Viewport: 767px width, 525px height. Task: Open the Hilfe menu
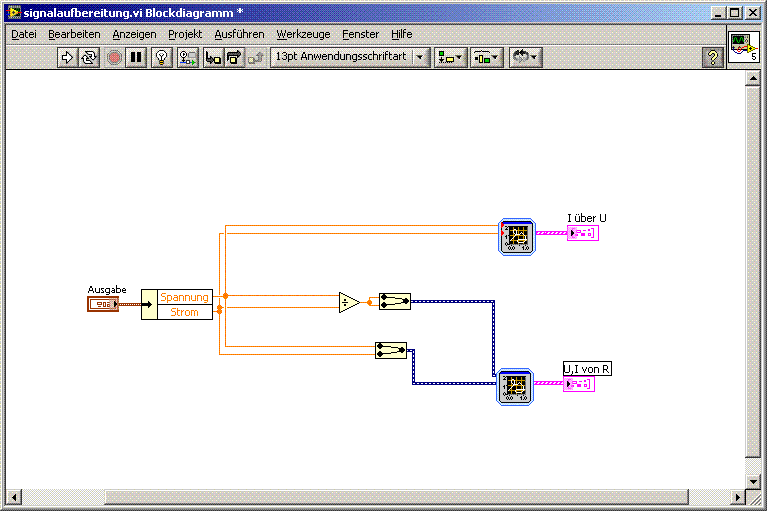[402, 34]
